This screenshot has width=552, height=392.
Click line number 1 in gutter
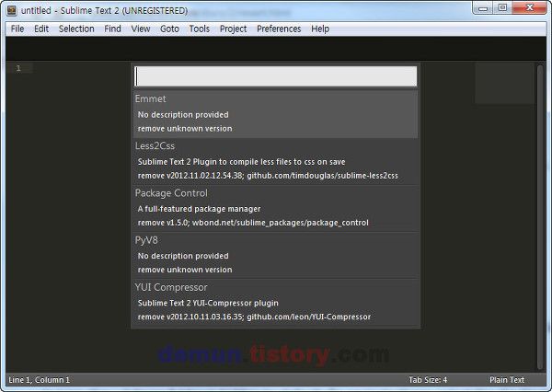[x=18, y=68]
